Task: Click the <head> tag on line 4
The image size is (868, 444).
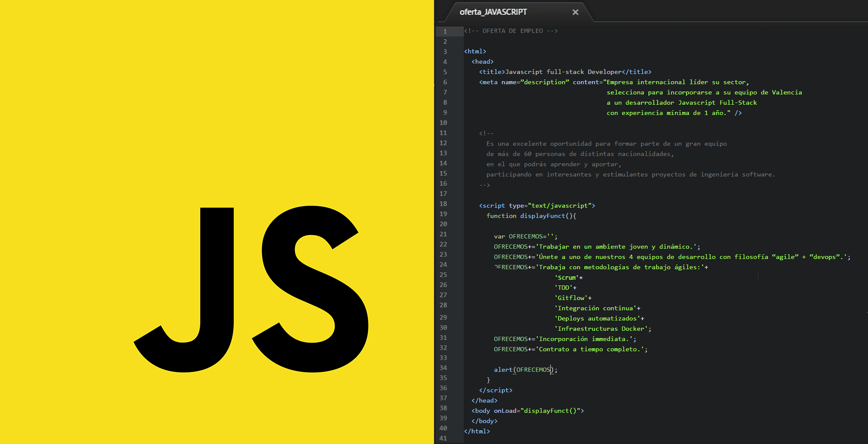Action: pos(483,62)
